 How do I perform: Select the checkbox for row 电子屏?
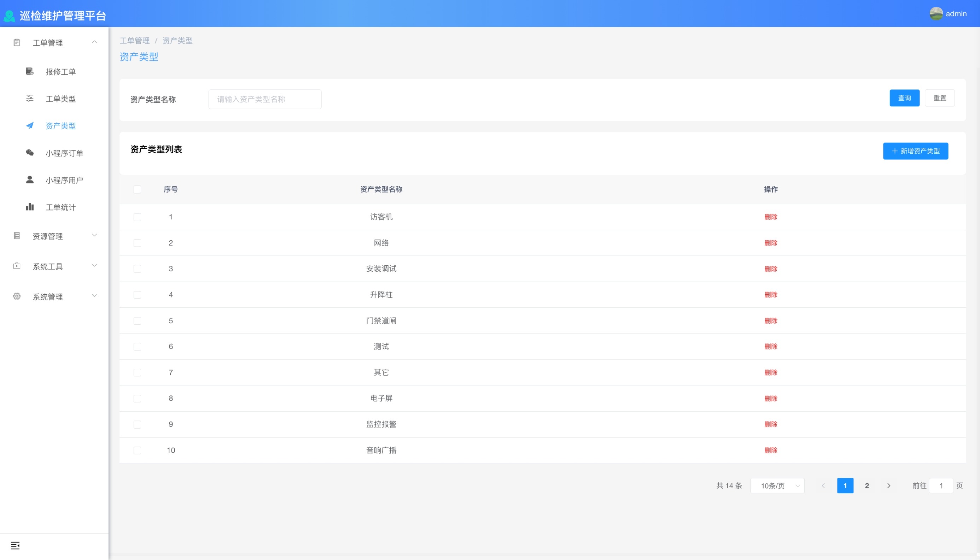click(138, 399)
